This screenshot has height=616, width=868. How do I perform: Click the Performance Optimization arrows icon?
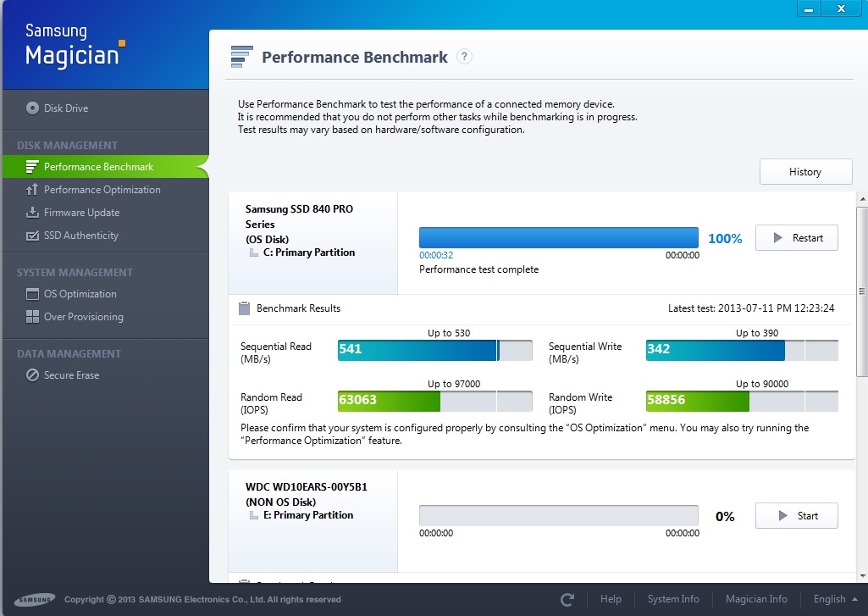(32, 190)
